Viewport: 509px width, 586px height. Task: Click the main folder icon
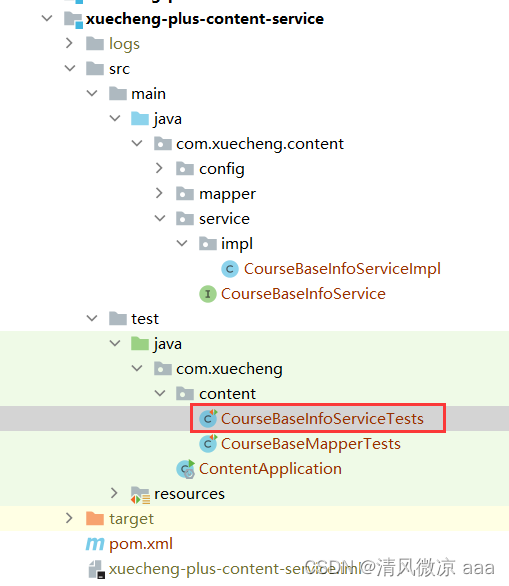pyautogui.click(x=118, y=94)
